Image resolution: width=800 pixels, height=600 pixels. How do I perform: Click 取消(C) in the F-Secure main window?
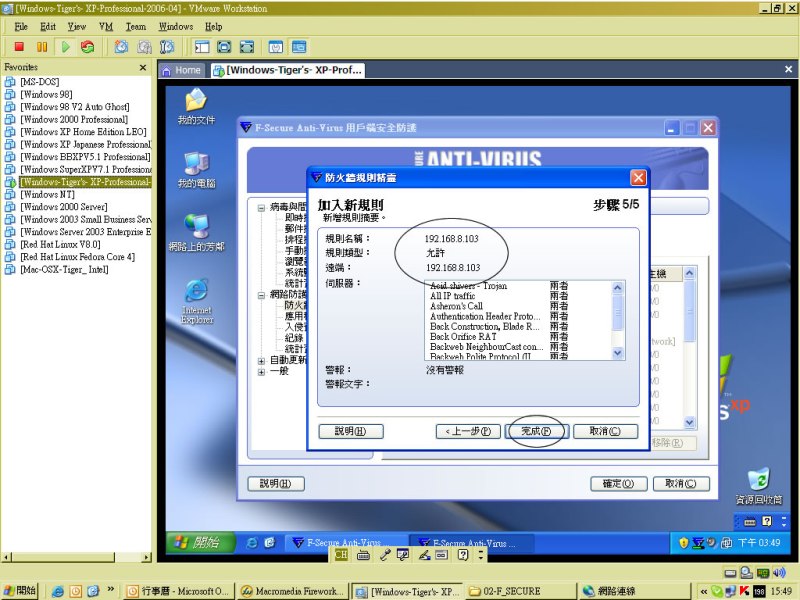point(681,484)
